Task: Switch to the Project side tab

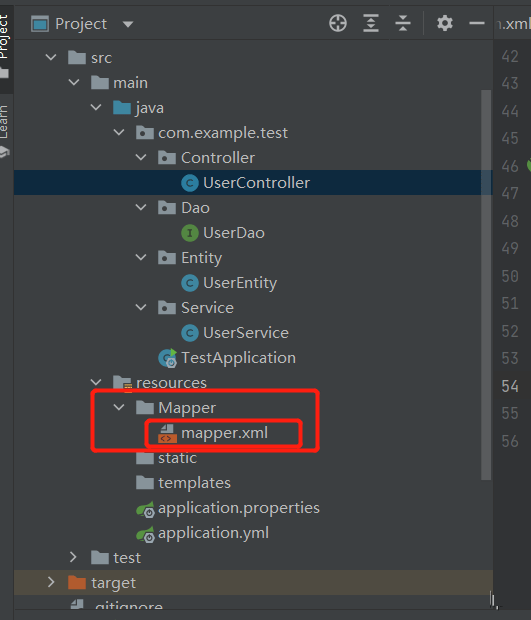Action: pos(4,38)
